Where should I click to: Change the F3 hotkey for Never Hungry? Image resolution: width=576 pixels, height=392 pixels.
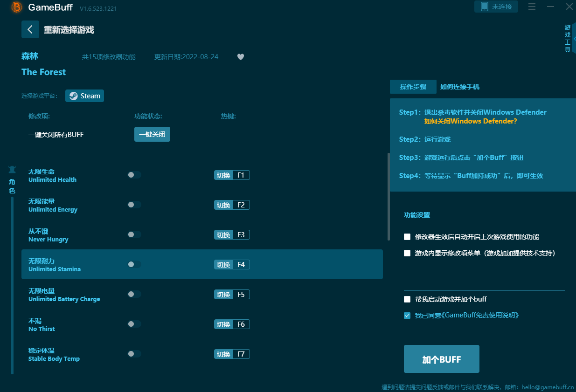[x=232, y=235]
